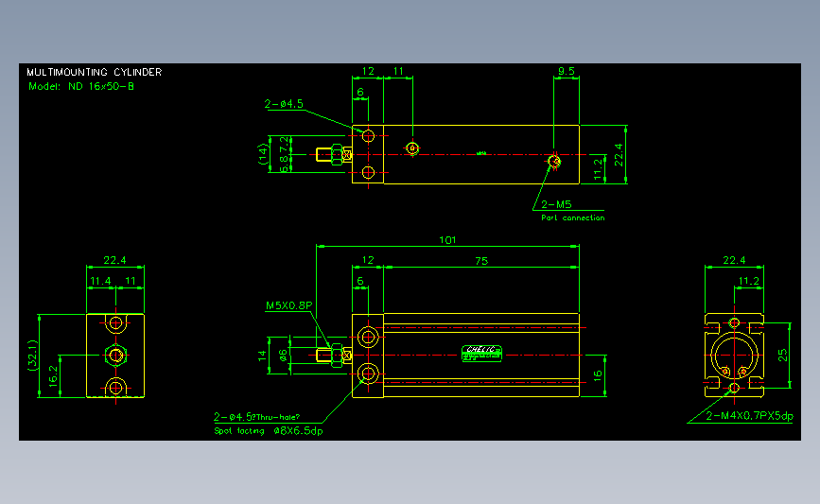Select the Model: ND 16x50-B label

tap(81, 86)
